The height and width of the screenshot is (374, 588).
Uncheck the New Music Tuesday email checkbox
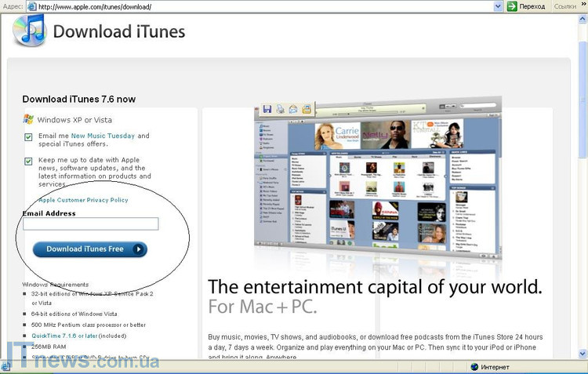tap(28, 137)
